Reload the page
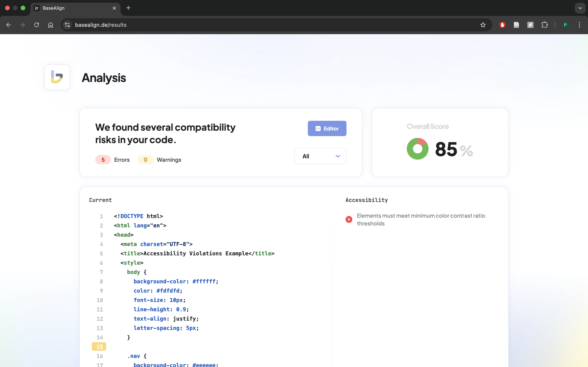This screenshot has height=367, width=588. click(36, 25)
